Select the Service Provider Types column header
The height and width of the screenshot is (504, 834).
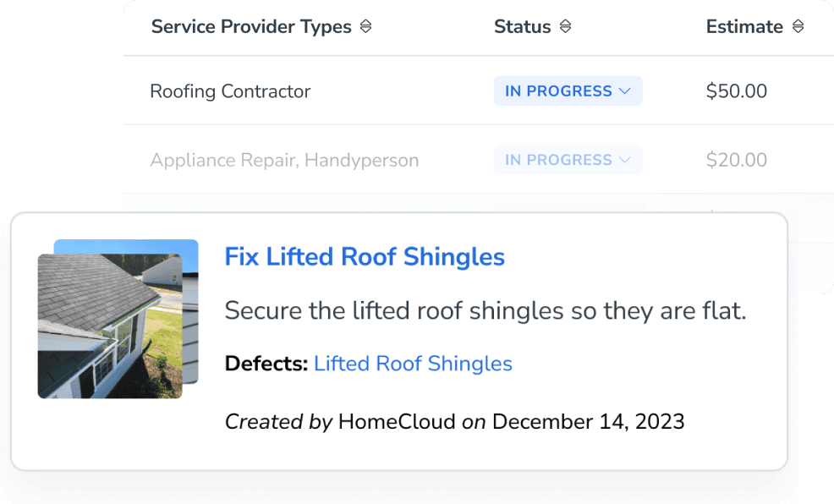click(250, 26)
